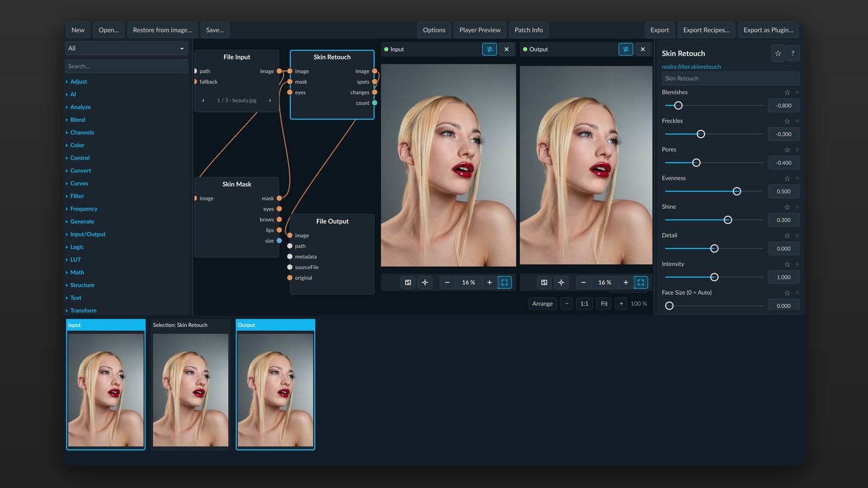Zoom out in the Input viewer
Viewport: 868px width, 488px height.
pyautogui.click(x=447, y=282)
